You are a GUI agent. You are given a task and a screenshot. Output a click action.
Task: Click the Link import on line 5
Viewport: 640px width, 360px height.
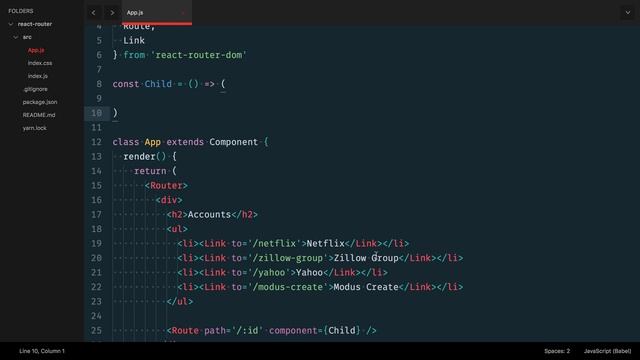[134, 40]
